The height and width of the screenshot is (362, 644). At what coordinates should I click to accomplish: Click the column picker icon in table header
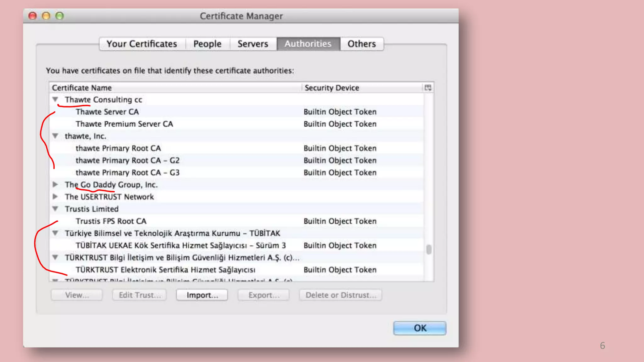pos(428,88)
